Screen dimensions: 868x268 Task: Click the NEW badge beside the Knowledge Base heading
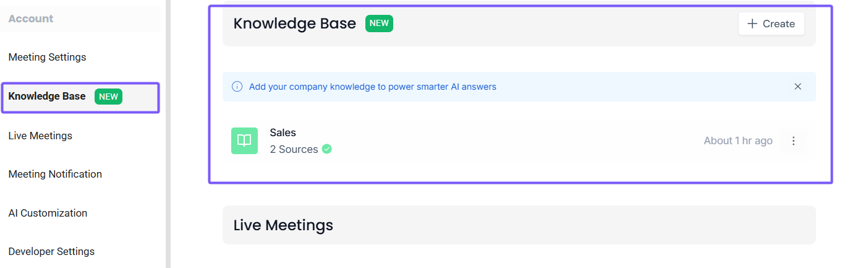(379, 24)
